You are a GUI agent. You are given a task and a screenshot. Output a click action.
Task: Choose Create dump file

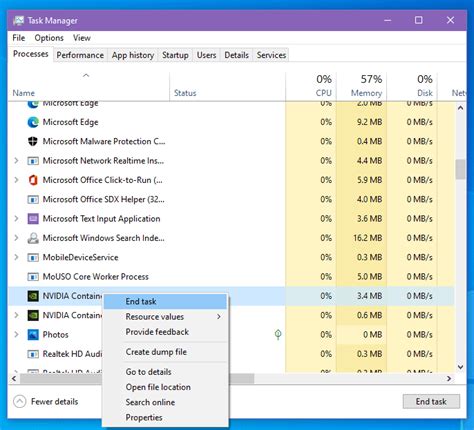(x=165, y=352)
